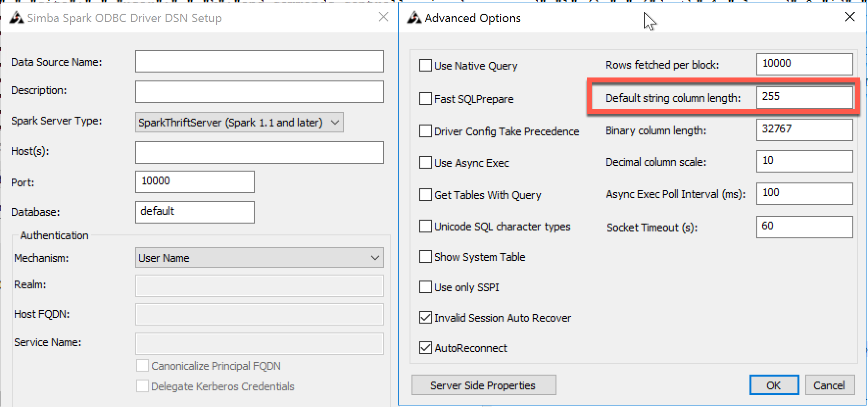The image size is (868, 407).
Task: Check Unicode SQL character types
Action: coord(426,227)
